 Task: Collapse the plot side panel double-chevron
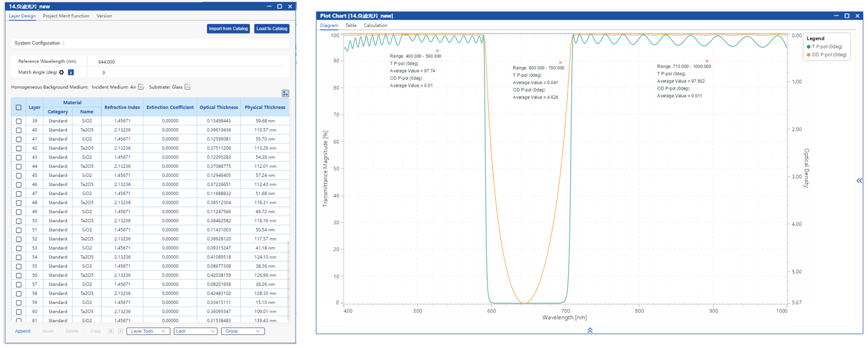(859, 181)
